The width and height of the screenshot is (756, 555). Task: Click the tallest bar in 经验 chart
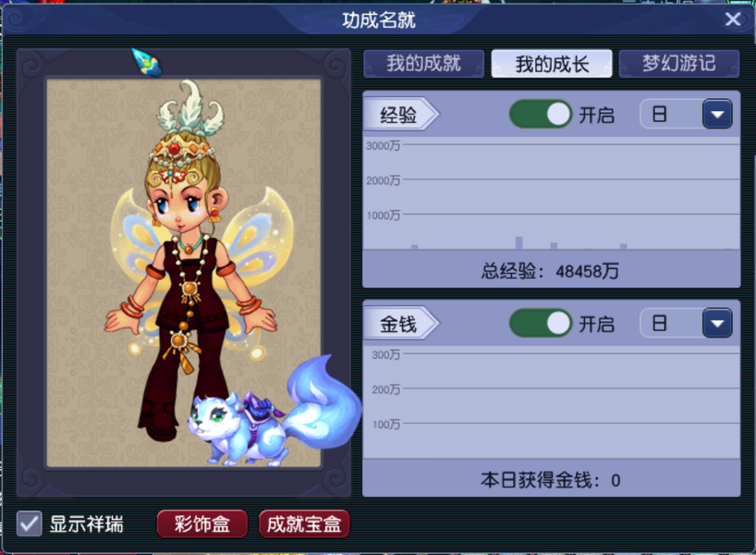pyautogui.click(x=518, y=242)
